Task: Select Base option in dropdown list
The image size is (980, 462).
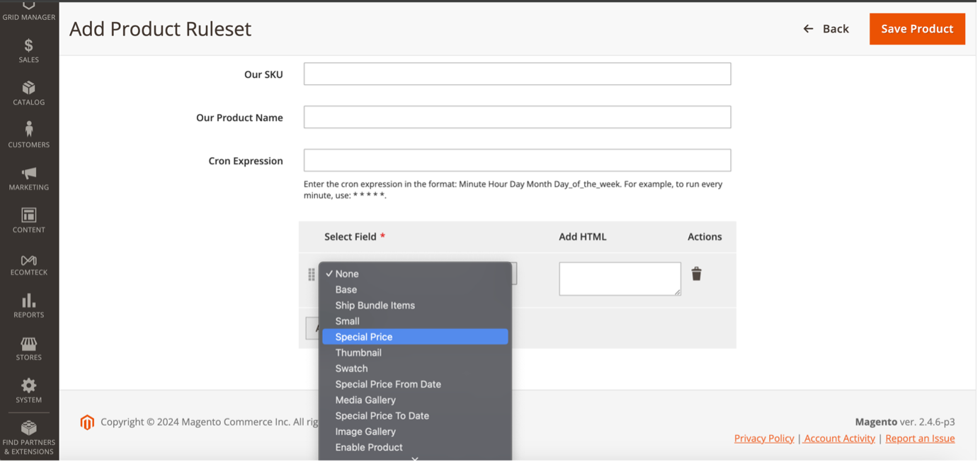Action: click(415, 289)
